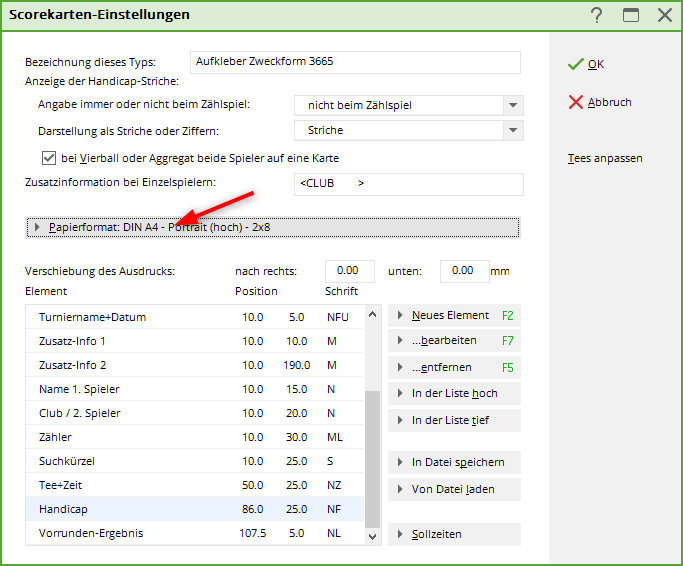Screen dimensions: 683x566
Task: Click the nach rechts offset field
Action: (x=349, y=271)
